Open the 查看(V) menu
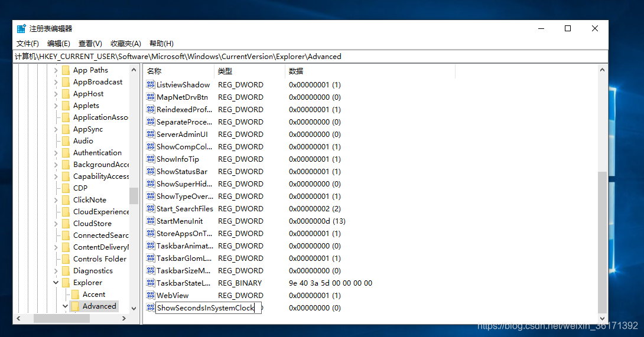Screen dimensions: 644x337 click(90, 44)
